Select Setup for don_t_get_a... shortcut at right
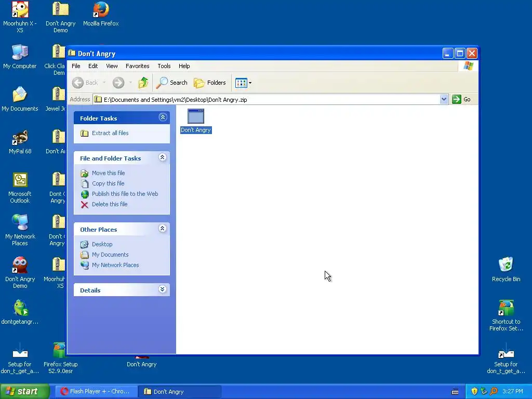The width and height of the screenshot is (532, 399). point(506,358)
